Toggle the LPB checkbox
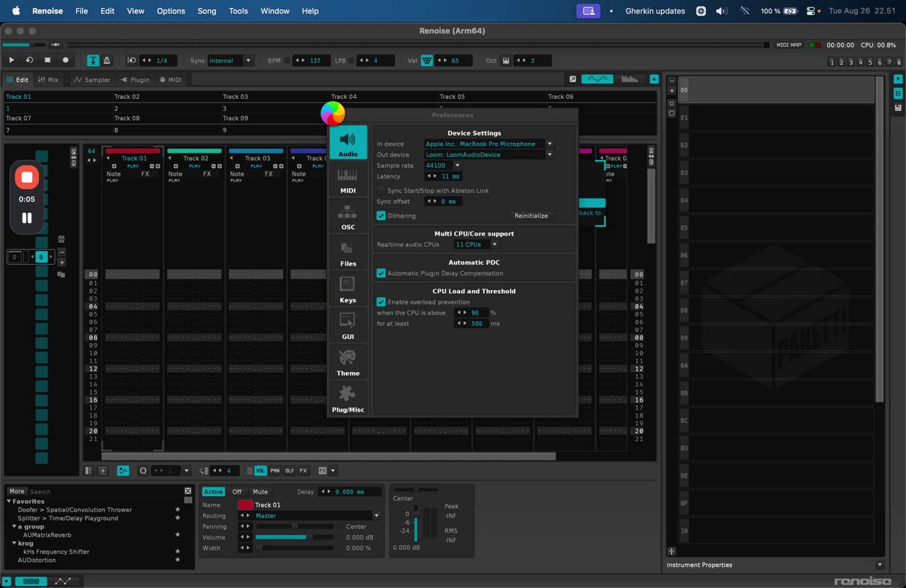This screenshot has height=588, width=906. (x=351, y=61)
